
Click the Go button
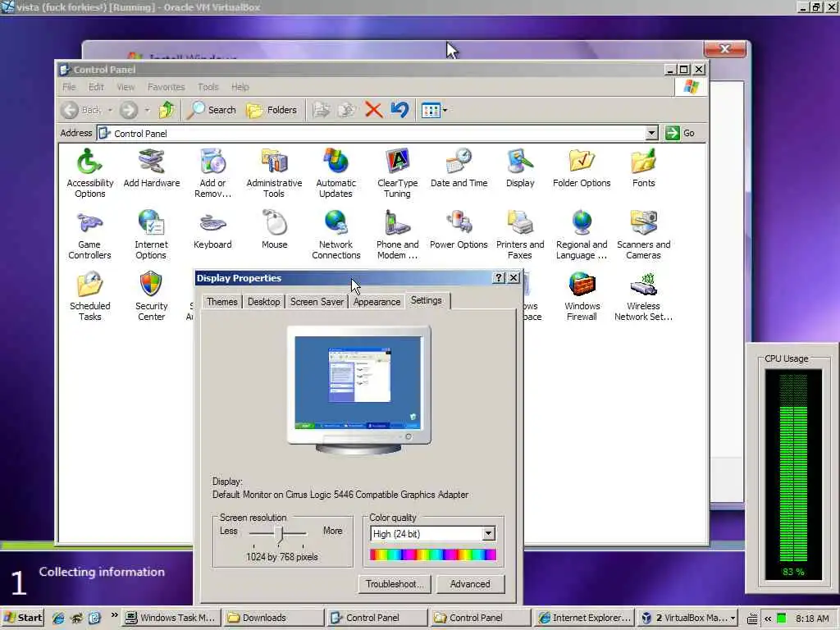pyautogui.click(x=680, y=133)
